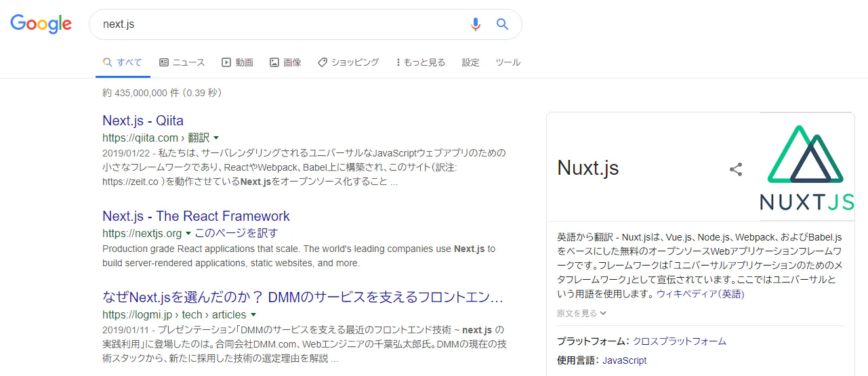Image resolution: width=868 pixels, height=376 pixels.
Task: Click the https://qiita.com URL text
Action: click(x=140, y=138)
